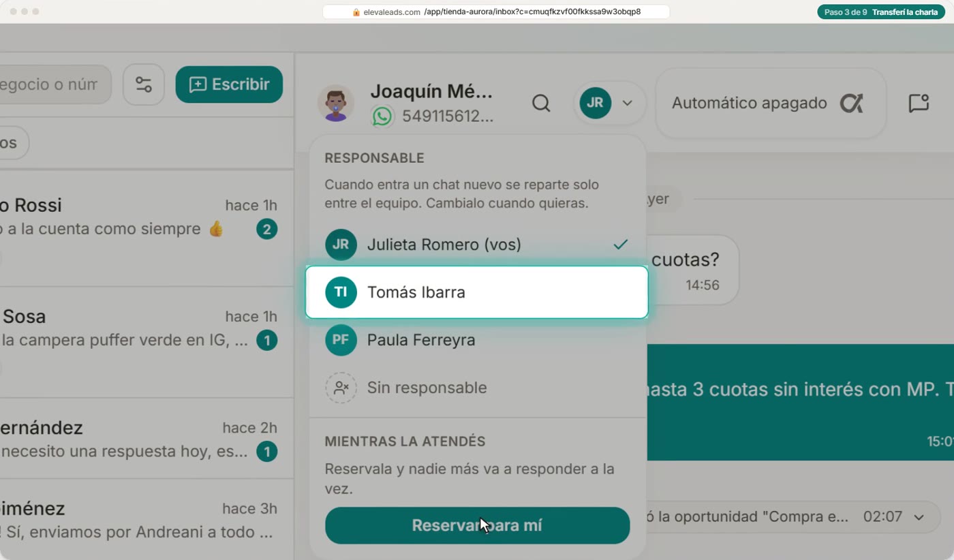
Task: Click the search input for negocio o número
Action: click(x=55, y=84)
